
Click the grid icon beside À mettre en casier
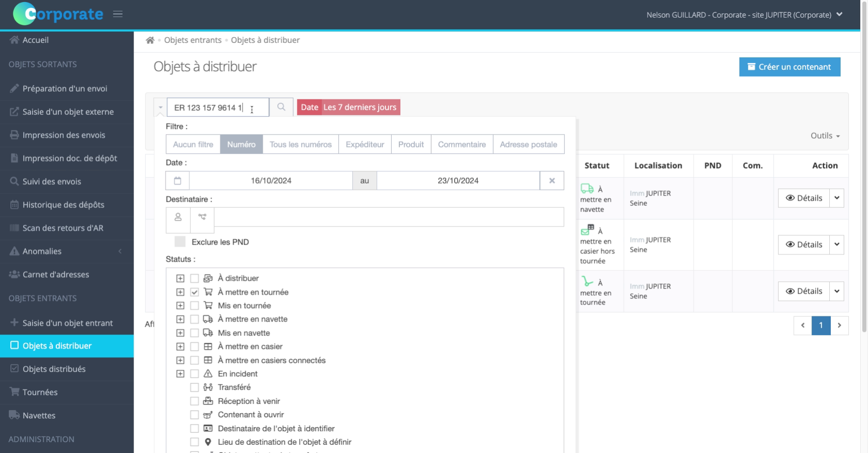click(208, 346)
